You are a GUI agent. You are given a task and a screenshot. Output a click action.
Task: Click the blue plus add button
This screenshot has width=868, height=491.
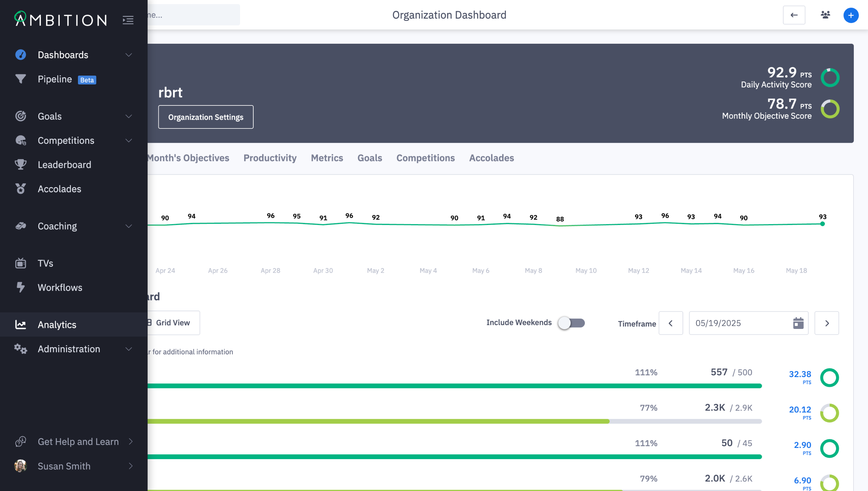[850, 15]
